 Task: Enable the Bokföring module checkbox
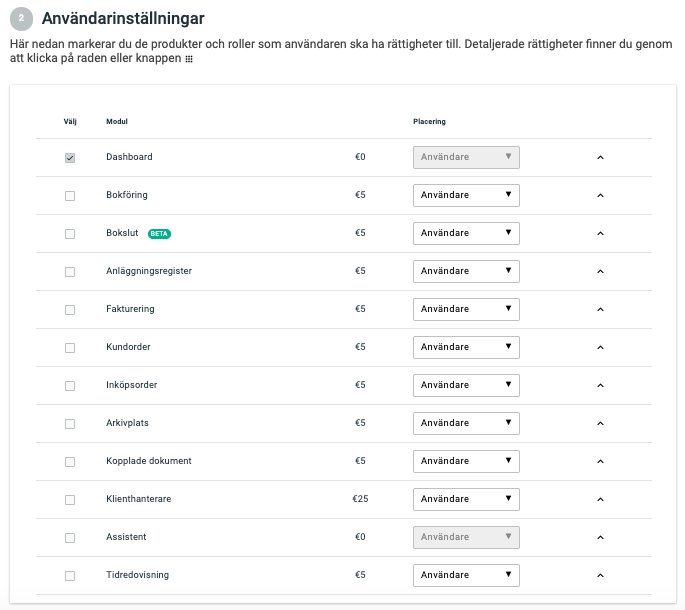pyautogui.click(x=70, y=196)
